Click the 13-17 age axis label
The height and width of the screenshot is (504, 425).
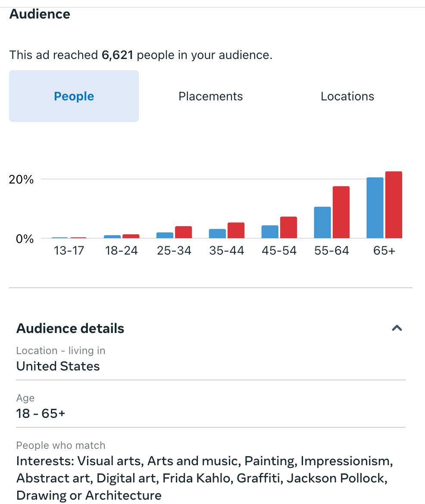point(69,251)
